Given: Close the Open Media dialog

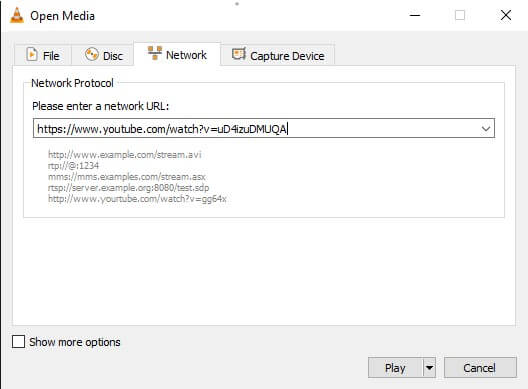Looking at the screenshot, I should pos(505,15).
